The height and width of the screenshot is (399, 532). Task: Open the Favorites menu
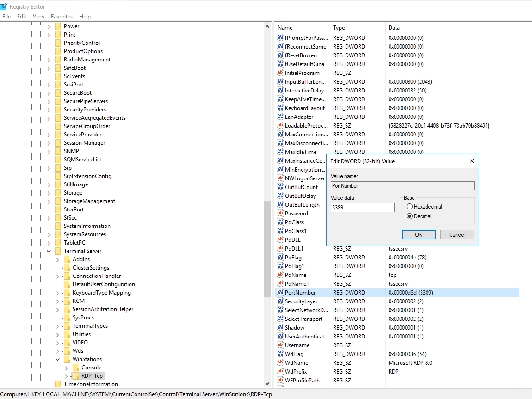coord(62,16)
